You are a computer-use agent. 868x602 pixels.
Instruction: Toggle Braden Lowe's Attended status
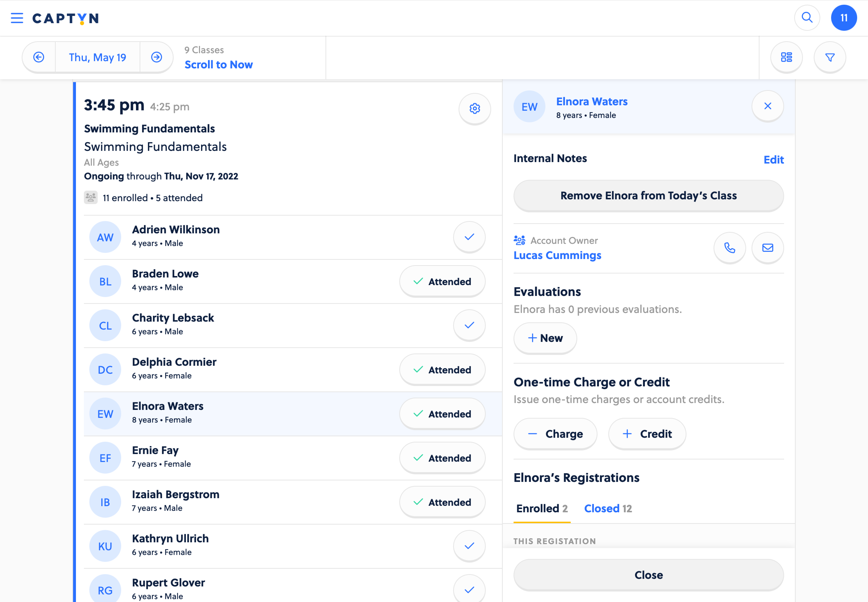pyautogui.click(x=442, y=281)
